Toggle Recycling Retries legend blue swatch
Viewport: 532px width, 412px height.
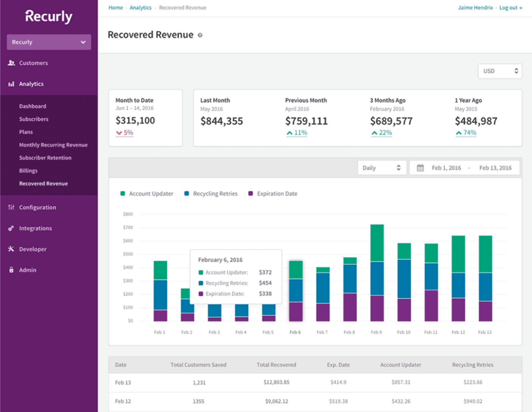click(x=187, y=194)
